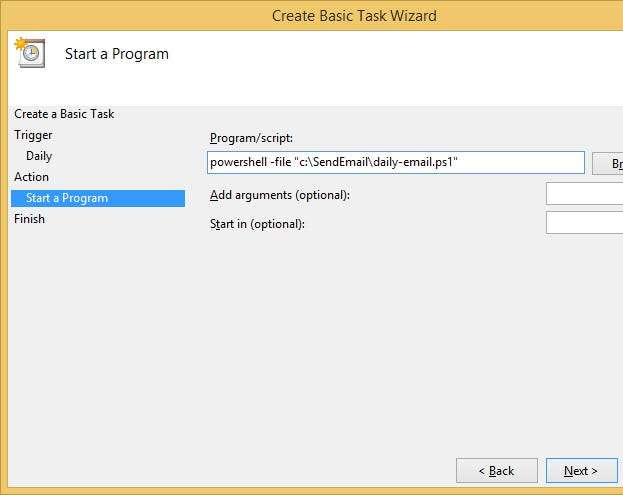Focus the Start in text field

[585, 223]
